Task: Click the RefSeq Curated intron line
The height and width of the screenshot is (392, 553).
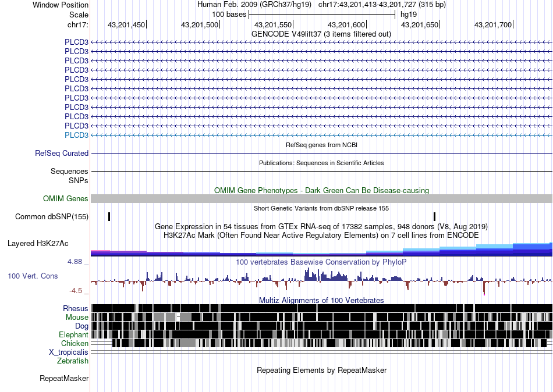Action: [322, 154]
